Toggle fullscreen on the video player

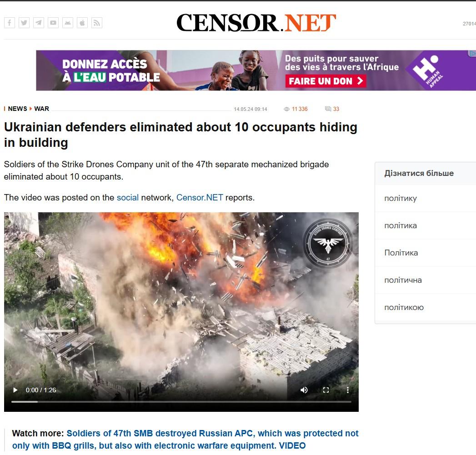(326, 390)
